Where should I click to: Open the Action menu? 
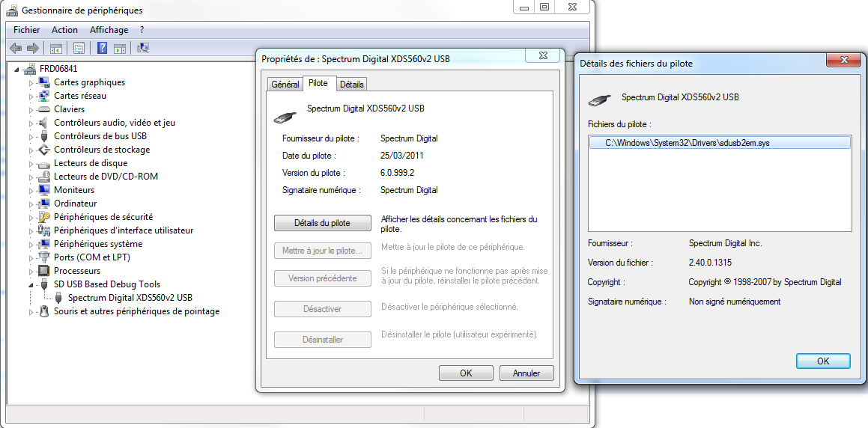(64, 30)
